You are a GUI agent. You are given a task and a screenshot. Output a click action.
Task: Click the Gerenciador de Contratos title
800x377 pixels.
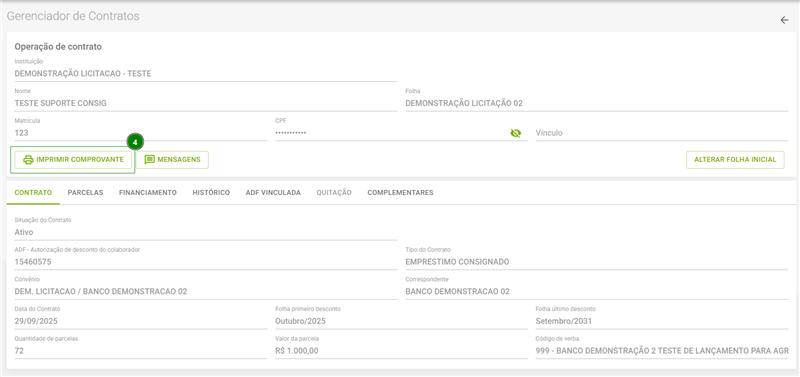point(73,16)
